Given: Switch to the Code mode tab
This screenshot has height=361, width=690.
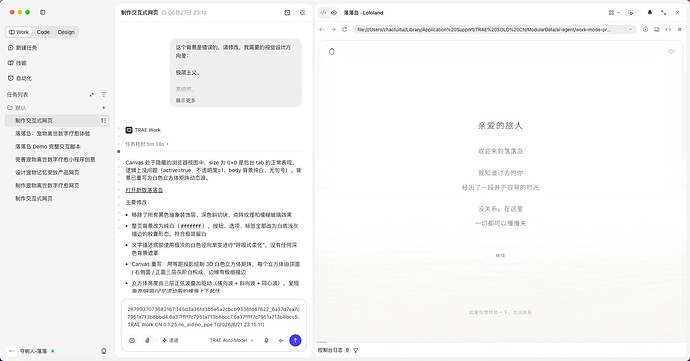Looking at the screenshot, I should tap(43, 32).
